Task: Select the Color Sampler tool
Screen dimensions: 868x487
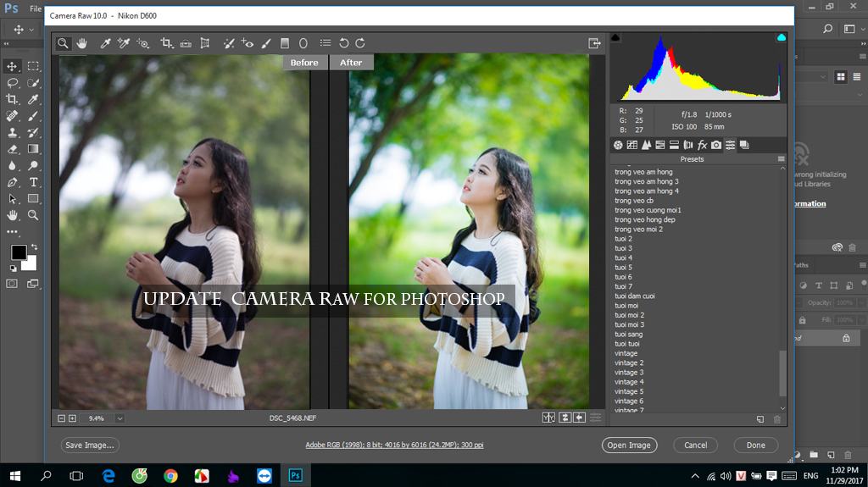Action: [124, 43]
